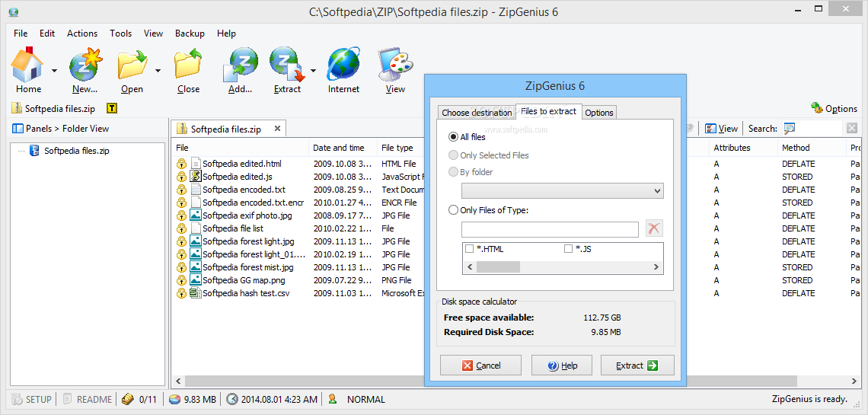Click the red X clear type filter button
The width and height of the screenshot is (868, 415).
click(x=654, y=228)
